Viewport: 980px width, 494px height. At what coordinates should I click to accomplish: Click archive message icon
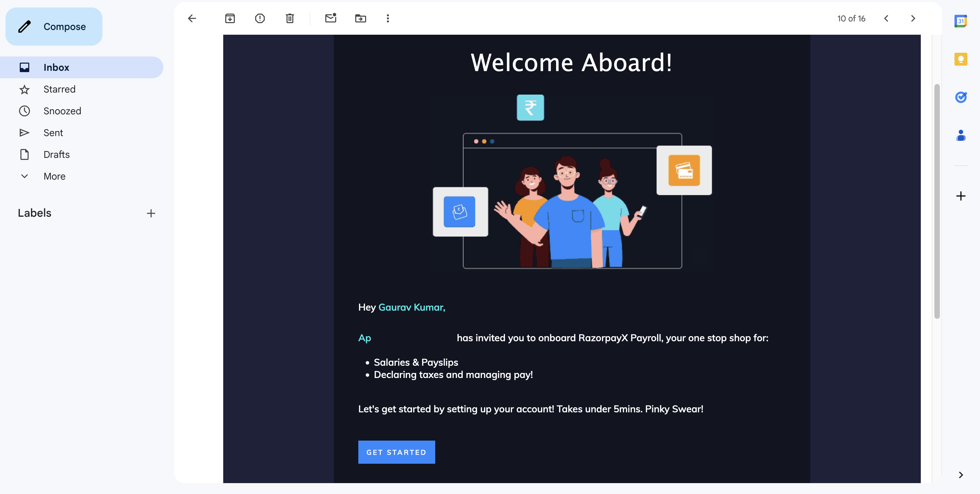pos(230,18)
